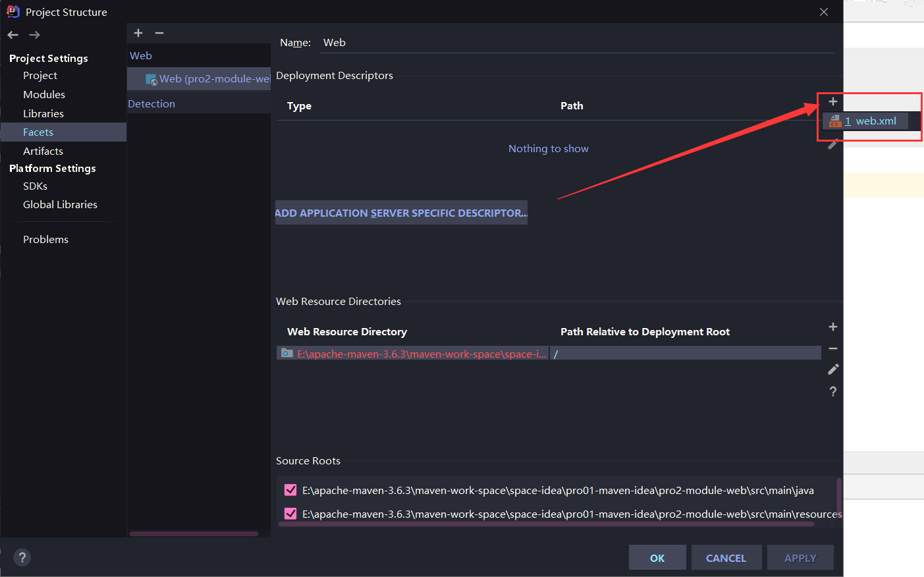Open Project settings page
924x577 pixels.
click(40, 76)
